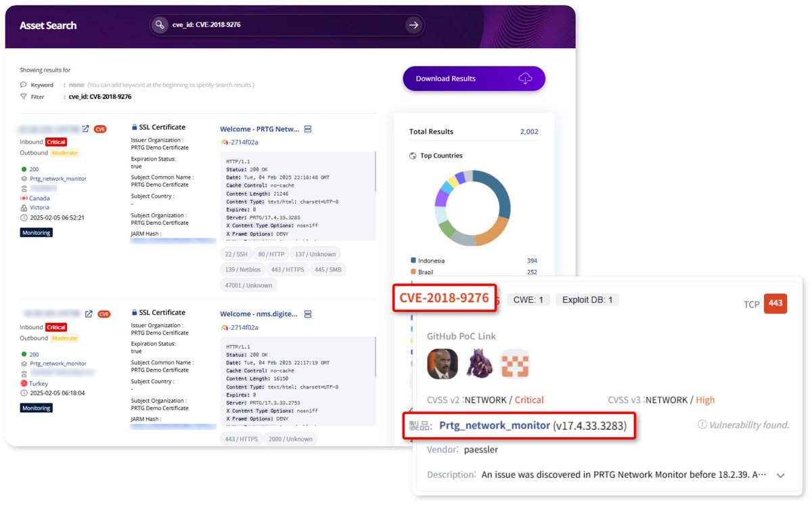Click the magnifier icon in the search bar
Image resolution: width=812 pixels, height=505 pixels.
click(x=159, y=25)
